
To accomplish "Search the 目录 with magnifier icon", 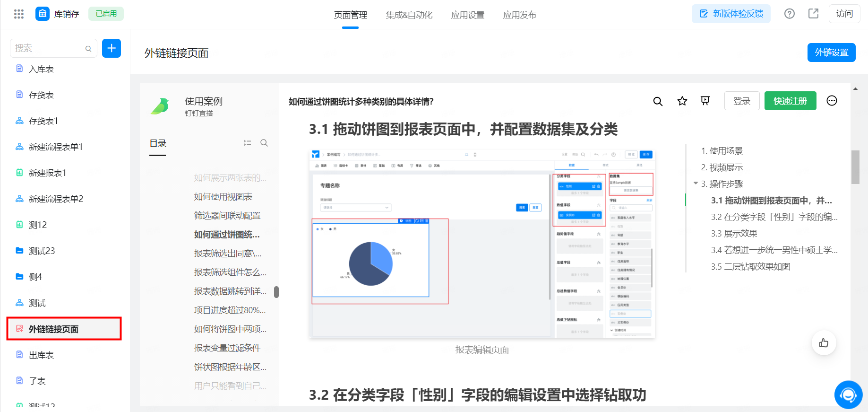I will pos(264,143).
